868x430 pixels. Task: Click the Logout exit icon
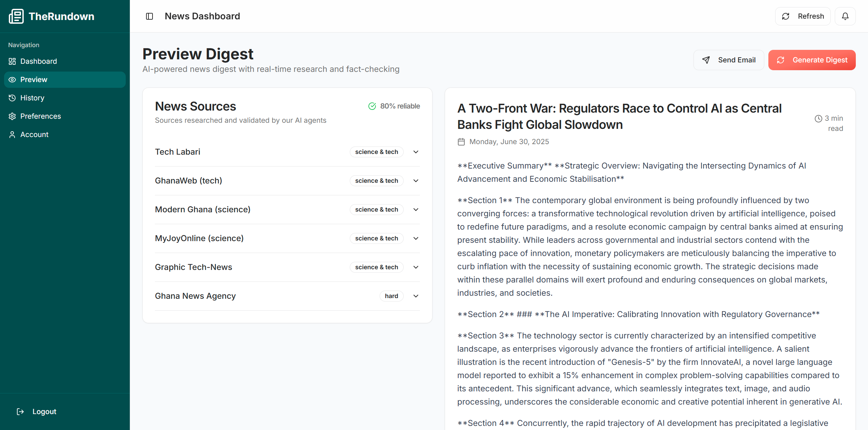point(20,411)
